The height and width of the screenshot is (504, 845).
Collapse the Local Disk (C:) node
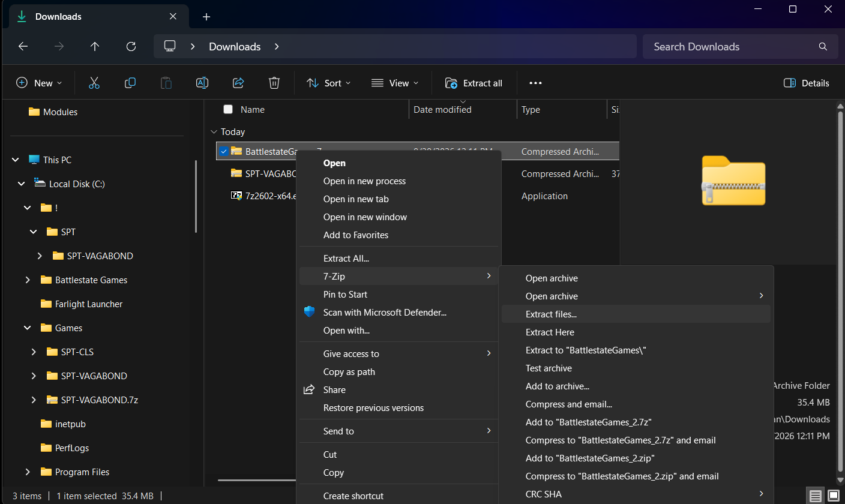tap(22, 184)
